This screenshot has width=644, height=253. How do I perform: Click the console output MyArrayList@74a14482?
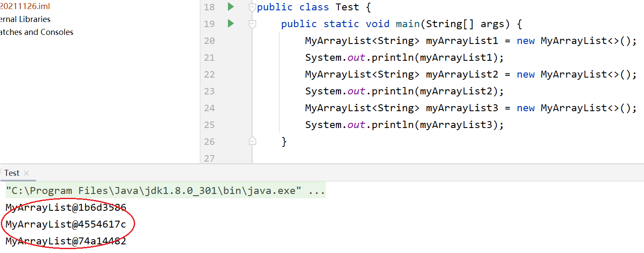click(66, 241)
